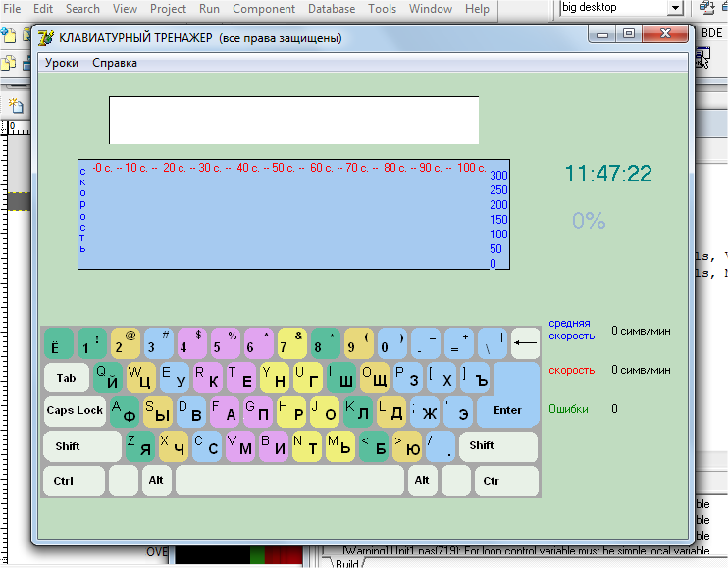Screen dimensions: 728x568
Task: Click the on-screen left Ctrl key
Action: pyautogui.click(x=74, y=481)
